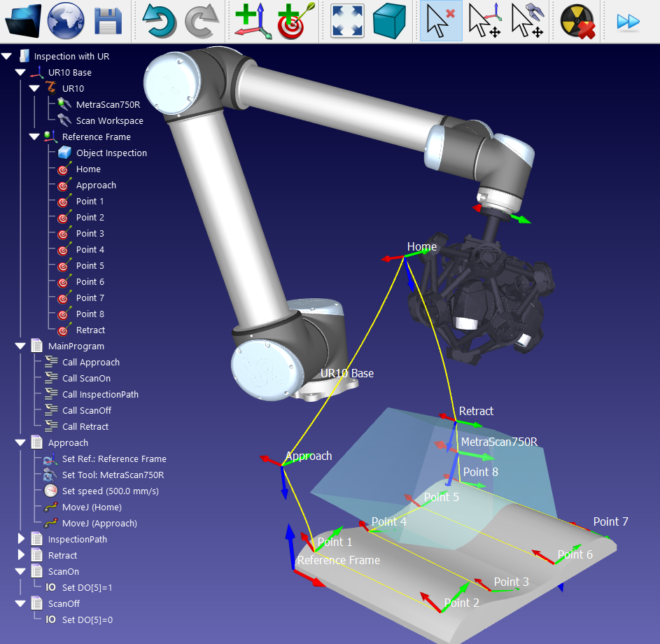Open the online library globe icon
Viewport: 660px width, 644px height.
click(65, 21)
